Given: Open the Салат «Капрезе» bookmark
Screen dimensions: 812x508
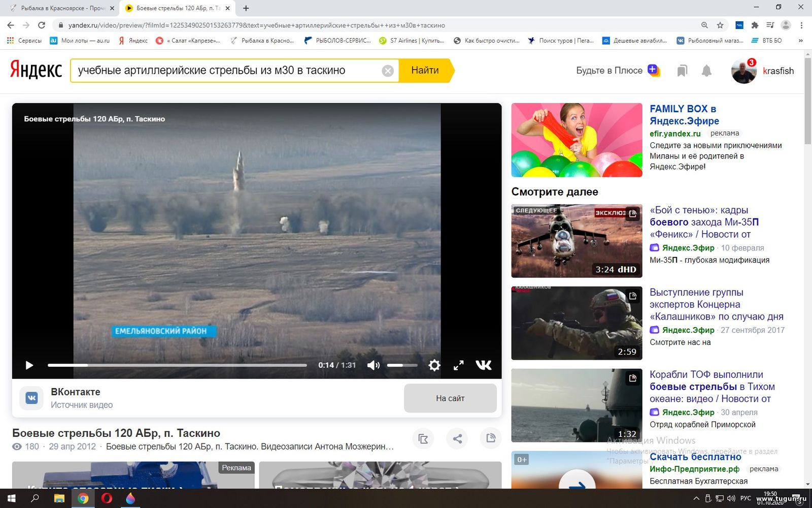Looking at the screenshot, I should point(188,40).
